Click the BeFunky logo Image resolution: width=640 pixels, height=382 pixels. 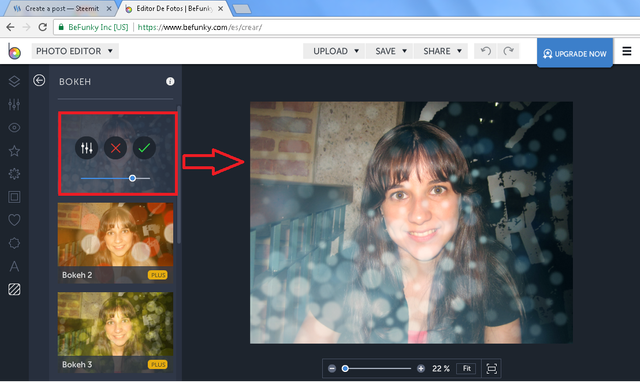coord(14,51)
